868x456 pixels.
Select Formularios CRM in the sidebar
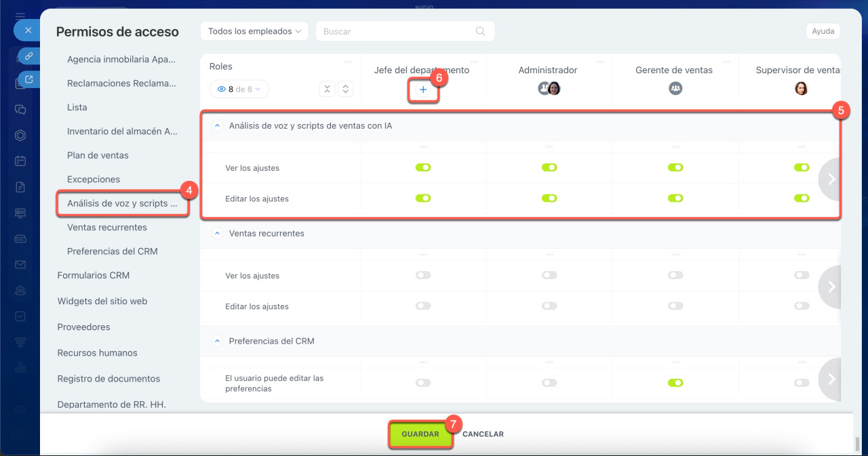94,275
